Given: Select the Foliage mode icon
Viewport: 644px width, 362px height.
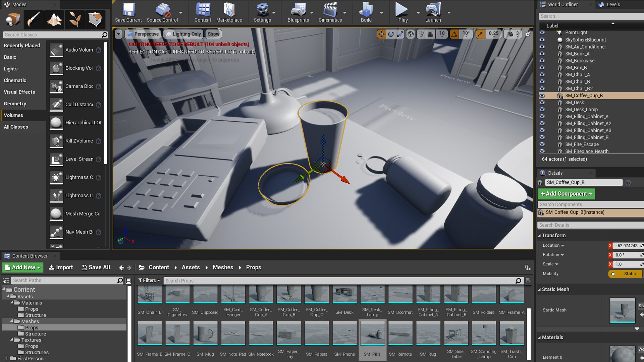Looking at the screenshot, I should [x=74, y=19].
